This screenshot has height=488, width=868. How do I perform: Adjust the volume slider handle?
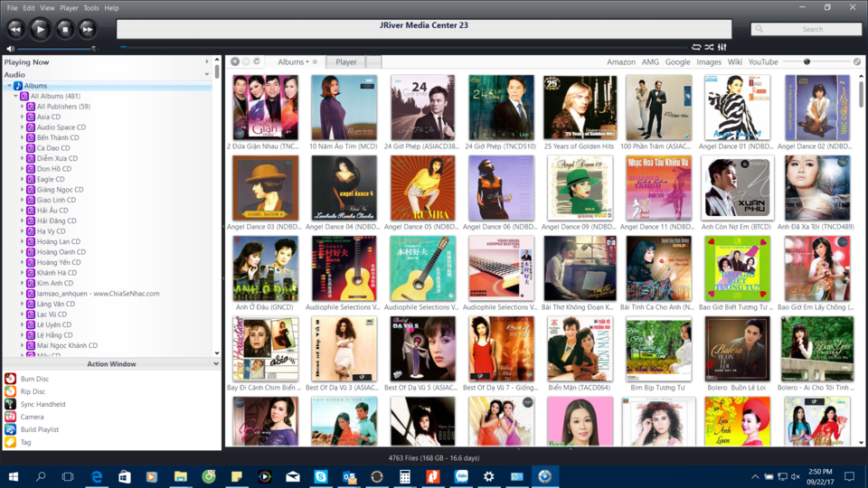[94, 49]
